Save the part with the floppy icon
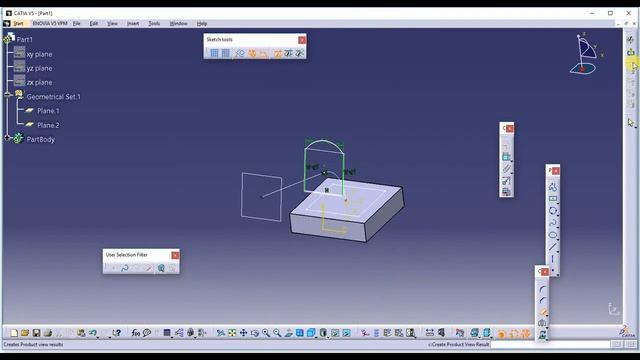The width and height of the screenshot is (640, 360). [36, 333]
